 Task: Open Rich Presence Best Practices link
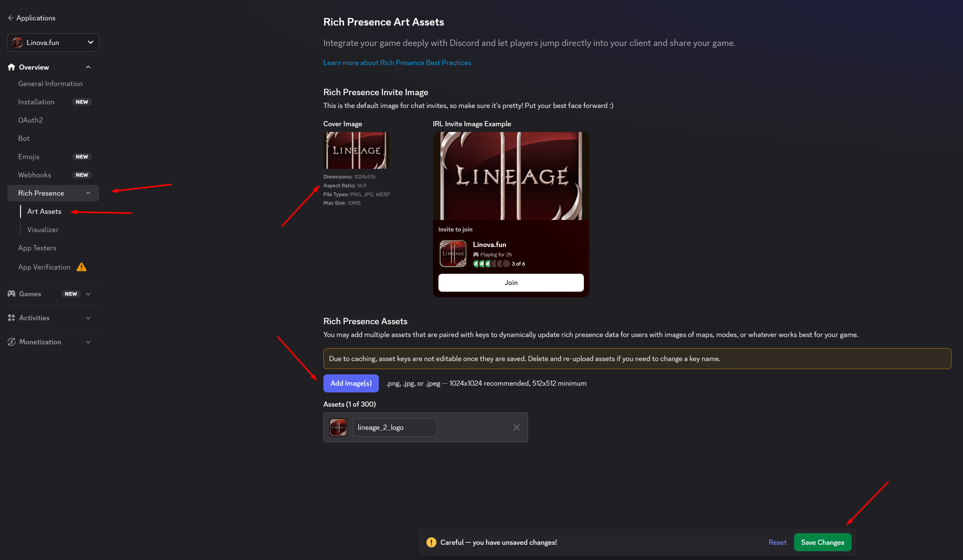tap(397, 63)
